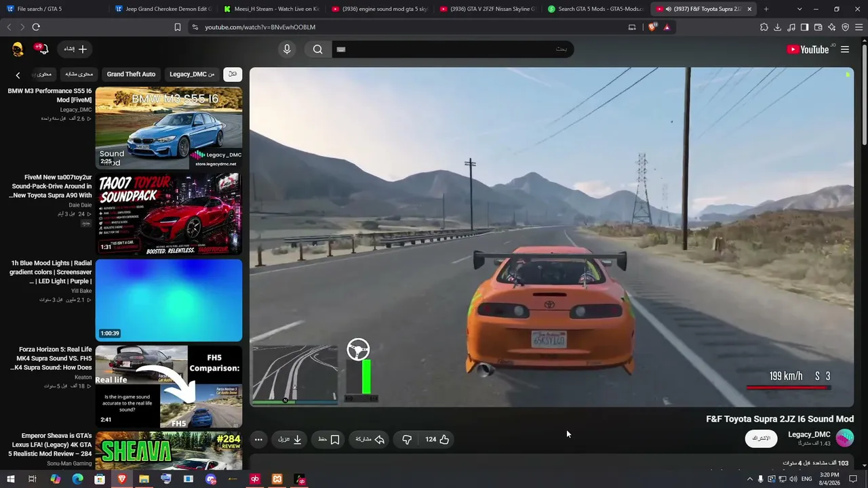This screenshot has height=488, width=868.
Task: Open the Brave VPN shield icon
Action: coord(845,27)
